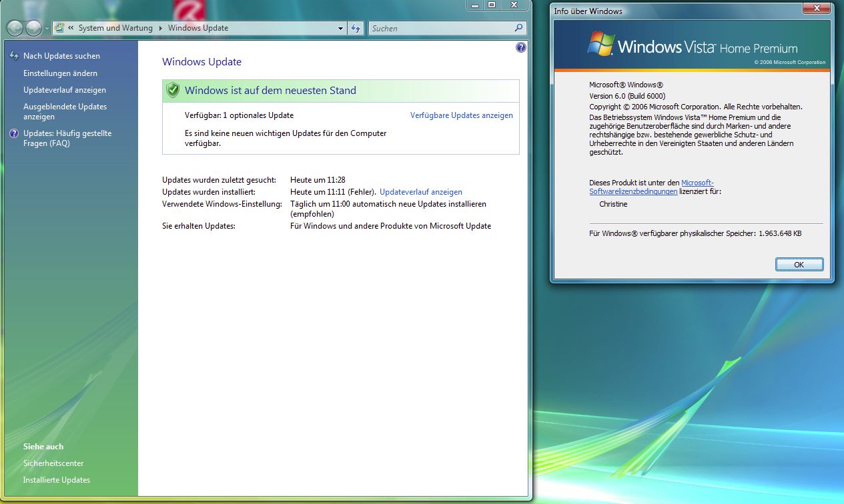Open Installierte Updates link
844x504 pixels.
[x=57, y=480]
